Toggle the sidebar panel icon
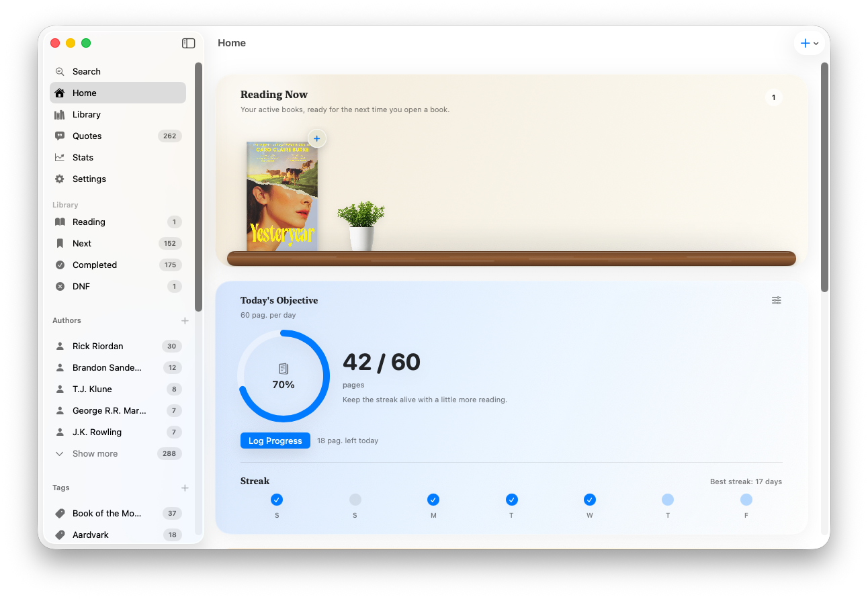This screenshot has height=599, width=868. point(188,43)
